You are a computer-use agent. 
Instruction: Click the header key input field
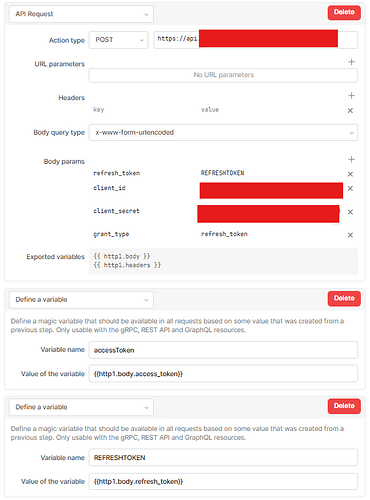coord(143,110)
